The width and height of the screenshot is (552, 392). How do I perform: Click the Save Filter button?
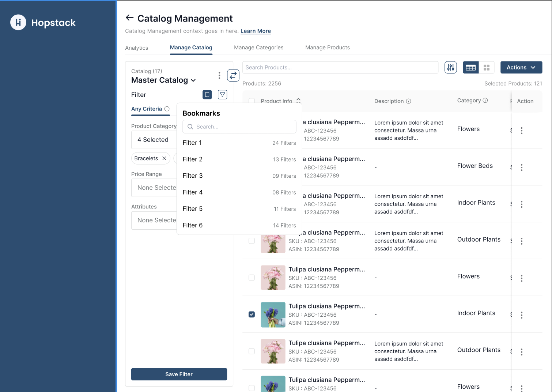[179, 374]
